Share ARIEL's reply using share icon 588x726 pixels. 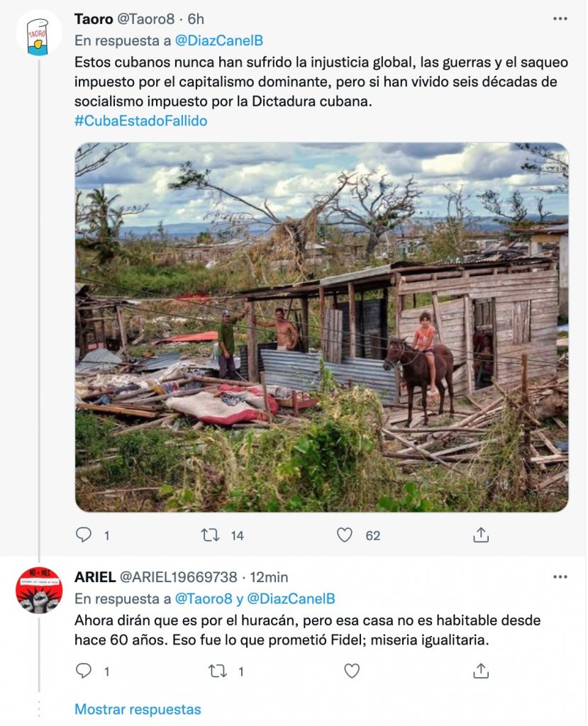coord(481,671)
